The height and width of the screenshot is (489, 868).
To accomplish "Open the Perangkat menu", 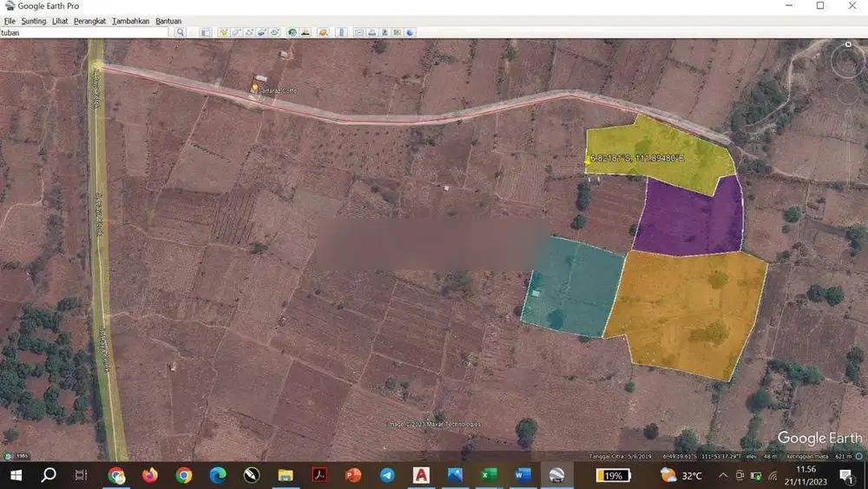I will (89, 21).
